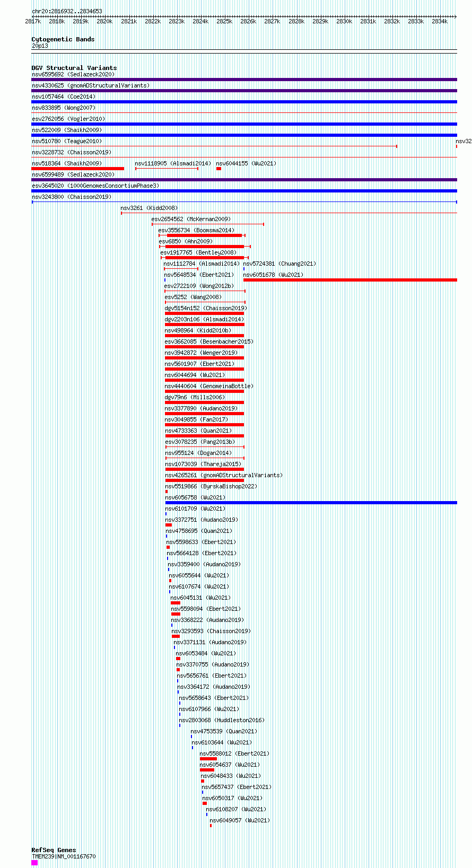
Task: Click nsv6051678 (Wu2021) label
Action: pos(274,275)
